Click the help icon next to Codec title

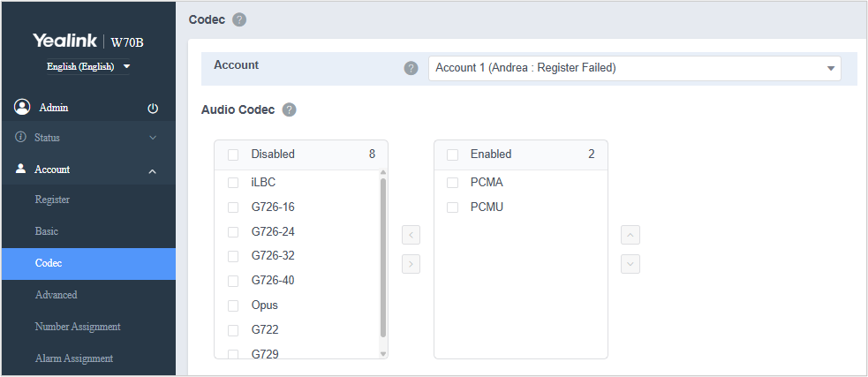tap(239, 19)
